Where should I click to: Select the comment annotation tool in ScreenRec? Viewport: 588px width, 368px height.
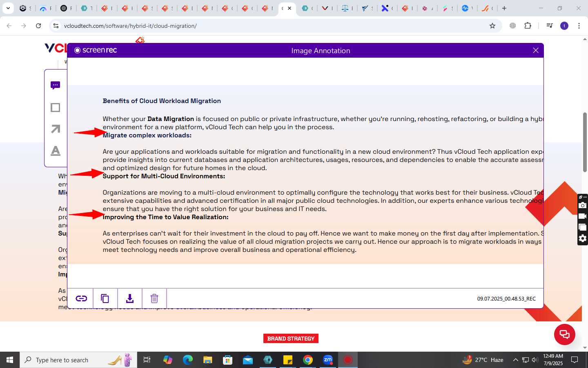(56, 85)
